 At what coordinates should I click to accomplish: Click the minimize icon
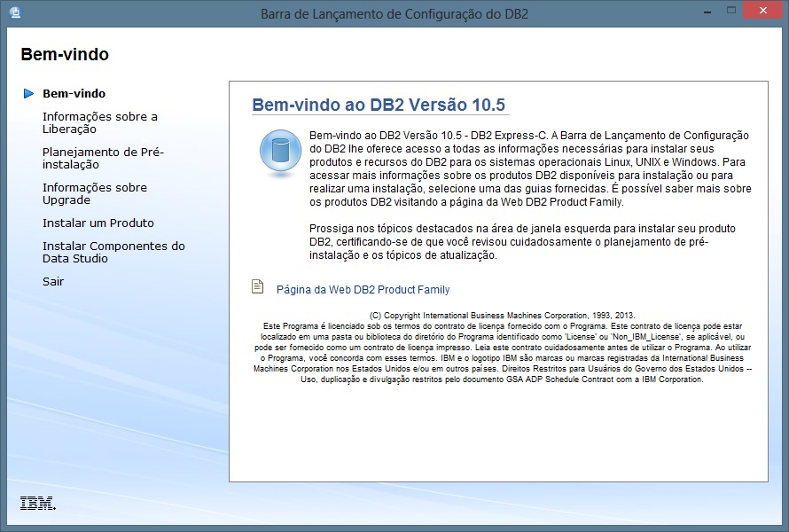[x=707, y=10]
